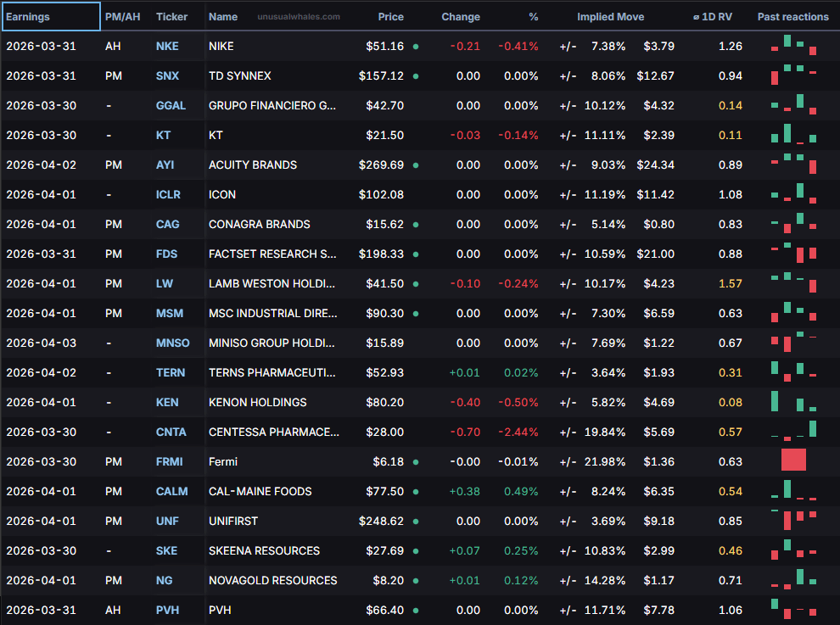
Task: Click UNIFIRST past reactions mini chart
Action: [x=793, y=520]
